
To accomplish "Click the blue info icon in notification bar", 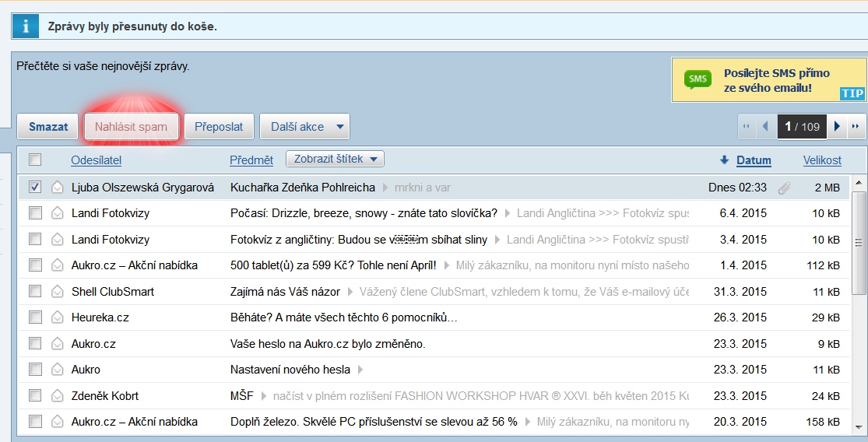I will [26, 26].
